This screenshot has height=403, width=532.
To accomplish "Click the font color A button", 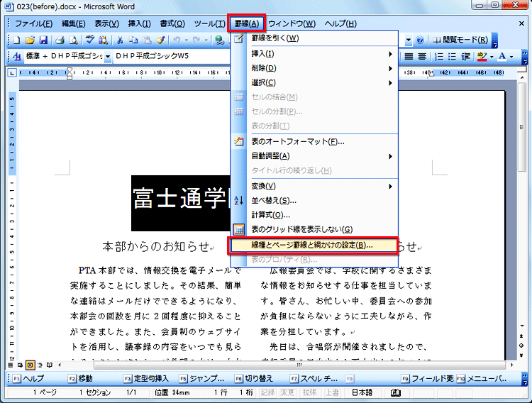I will (502, 57).
